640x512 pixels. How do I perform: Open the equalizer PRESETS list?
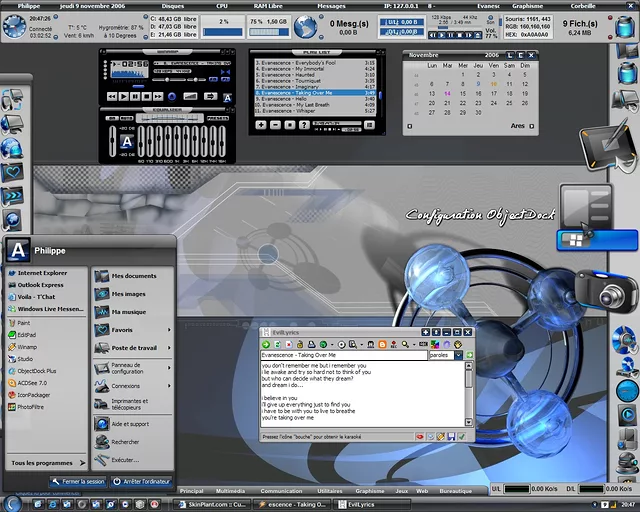coord(218,120)
